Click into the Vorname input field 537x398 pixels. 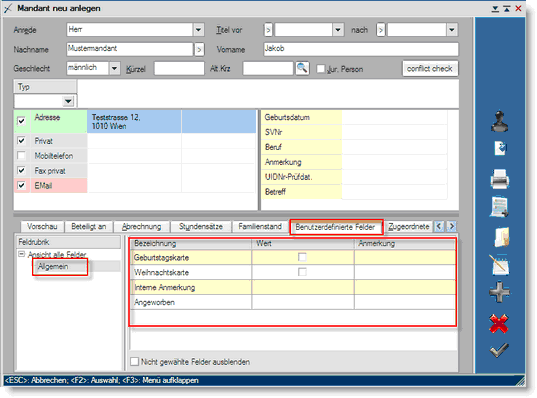coord(361,49)
